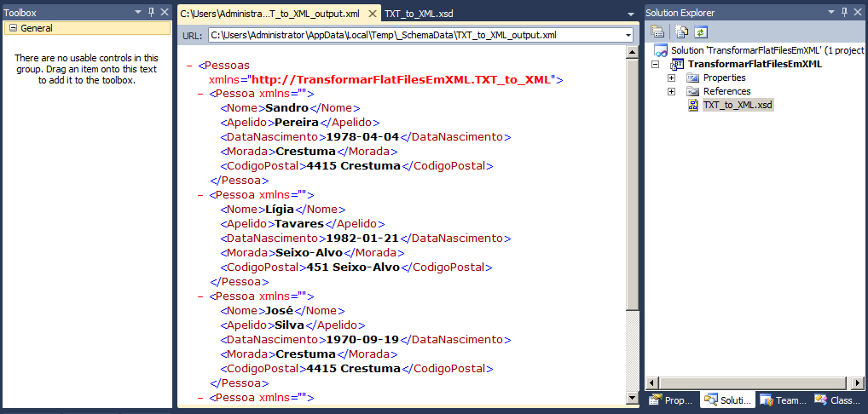This screenshot has height=414, width=868.
Task: Select the Solution 'TransformarFlatFilesEmXML' root node
Action: [767, 50]
